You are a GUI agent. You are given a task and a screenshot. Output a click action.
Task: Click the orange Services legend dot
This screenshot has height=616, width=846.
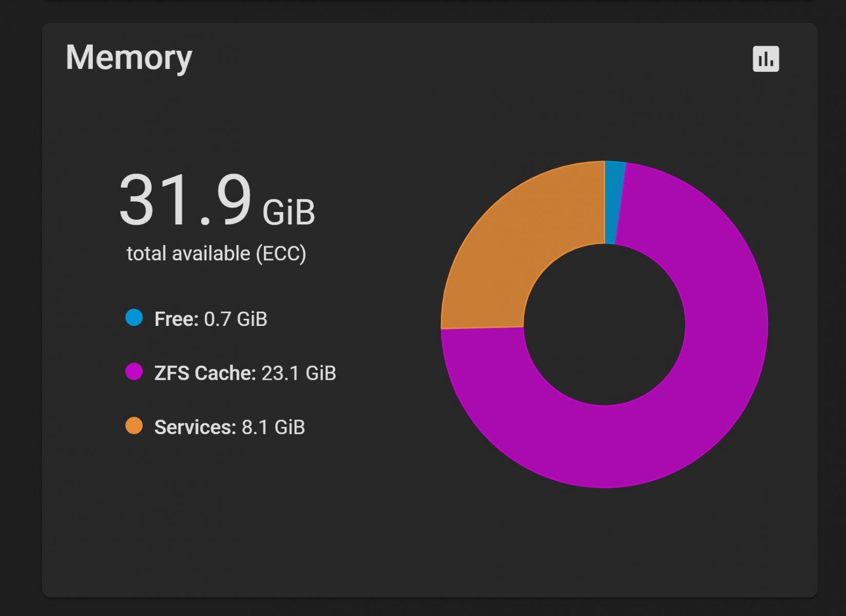point(134,426)
